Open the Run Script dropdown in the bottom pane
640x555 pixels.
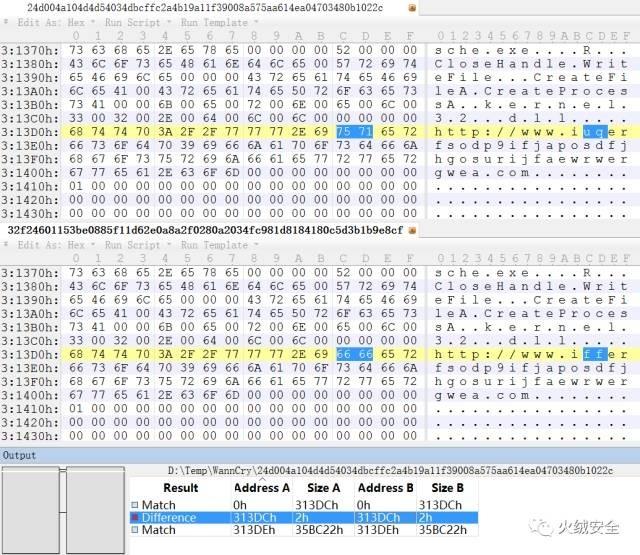click(137, 245)
